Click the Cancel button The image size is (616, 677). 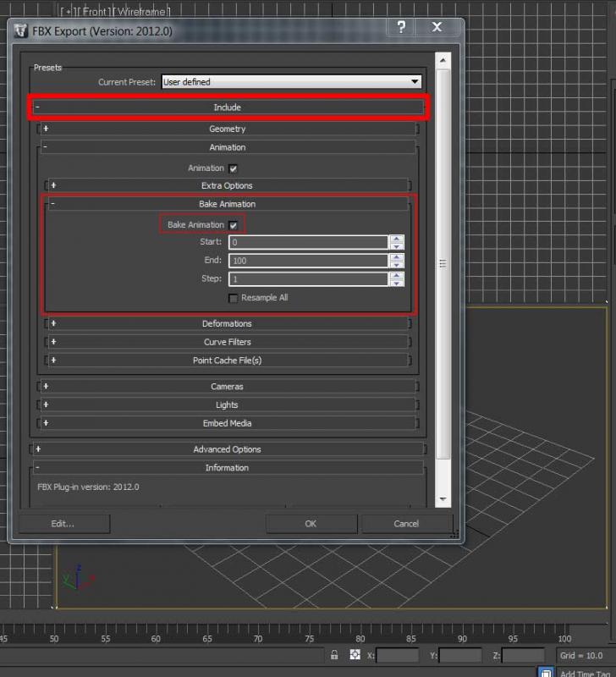(407, 524)
